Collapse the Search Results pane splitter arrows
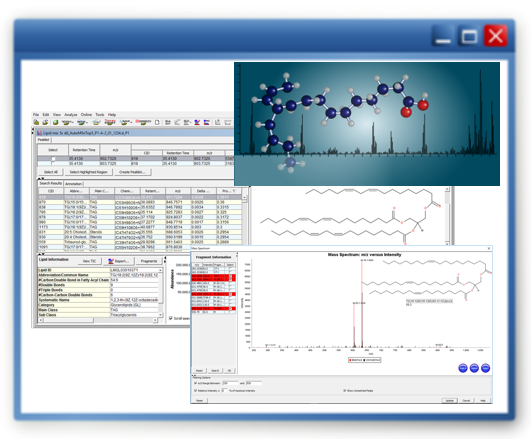The width and height of the screenshot is (531, 439). pyautogui.click(x=41, y=178)
